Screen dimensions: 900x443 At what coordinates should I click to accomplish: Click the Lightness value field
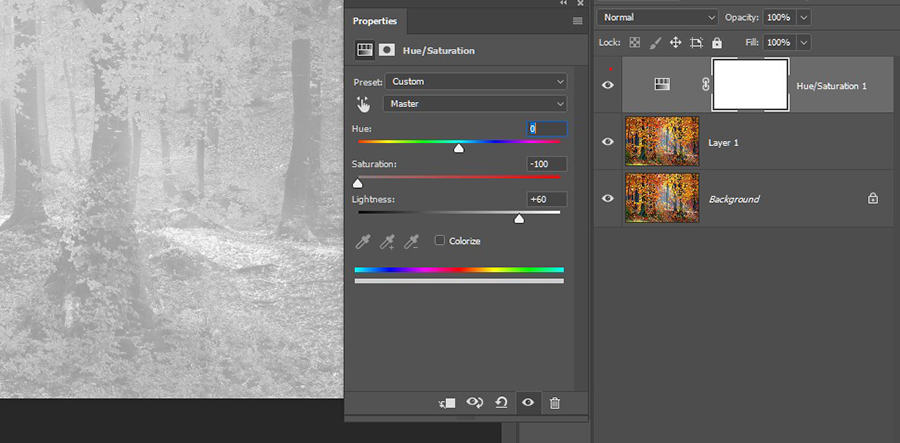pos(547,199)
